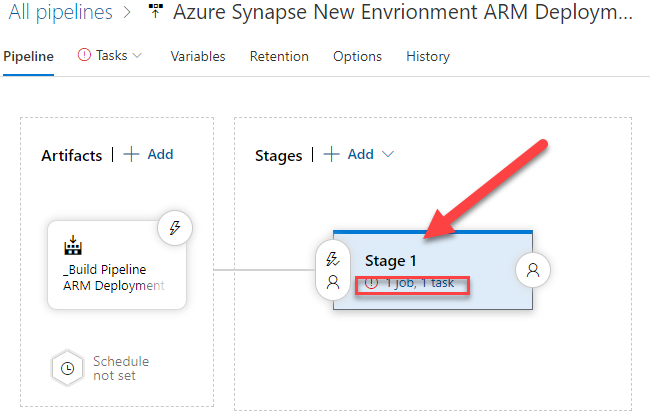Screen dimensions: 650x416
Task: Click the warning icon in Stage 1
Action: 372,283
